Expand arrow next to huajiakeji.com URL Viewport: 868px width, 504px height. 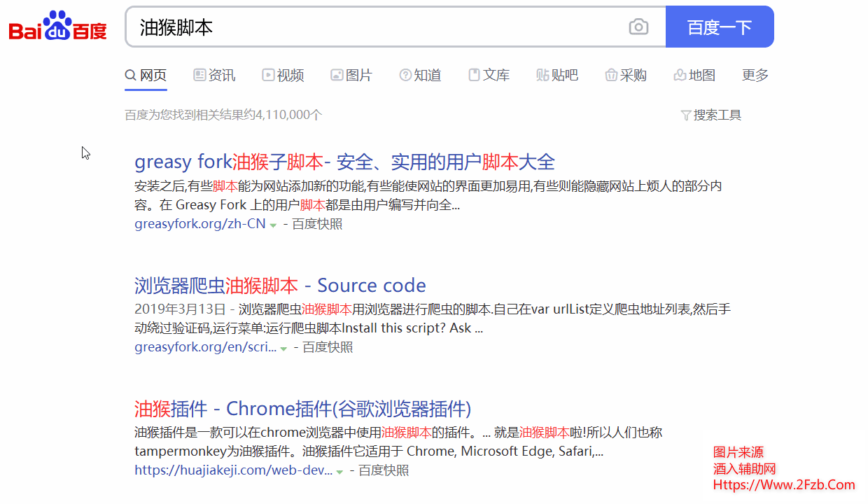click(x=339, y=472)
